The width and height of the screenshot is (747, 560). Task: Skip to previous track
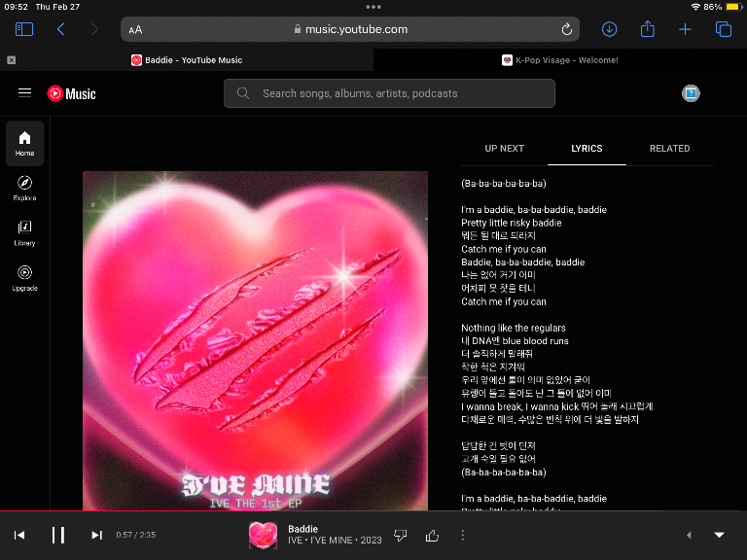point(19,536)
